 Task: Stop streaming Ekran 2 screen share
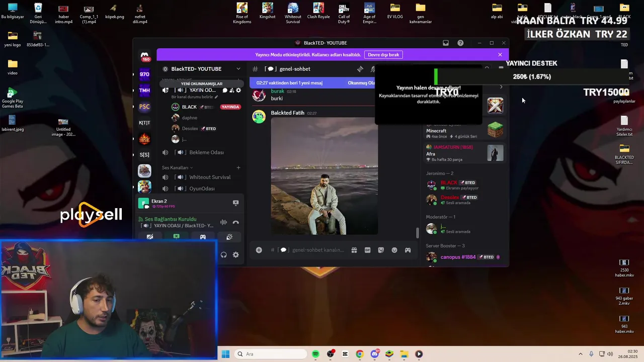235,203
